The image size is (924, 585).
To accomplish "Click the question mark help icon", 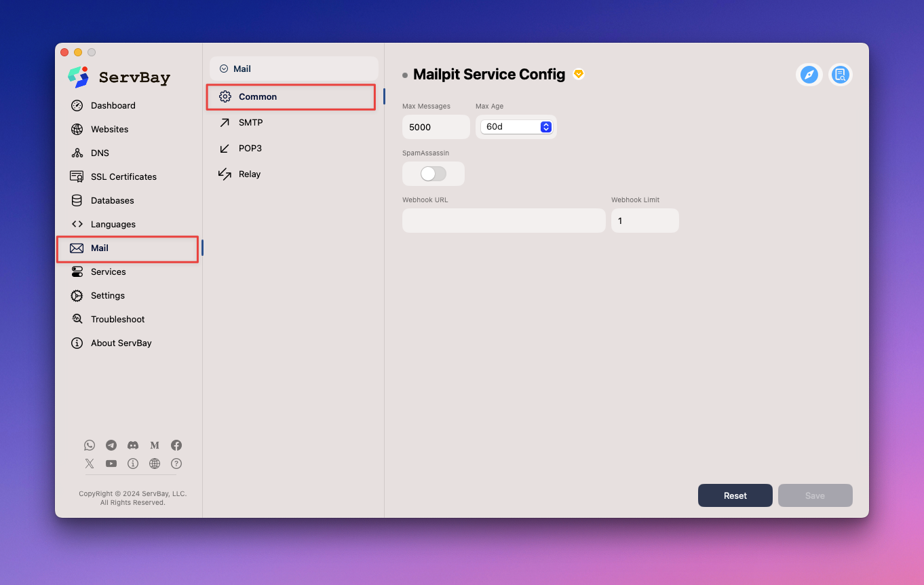I will pos(176,464).
